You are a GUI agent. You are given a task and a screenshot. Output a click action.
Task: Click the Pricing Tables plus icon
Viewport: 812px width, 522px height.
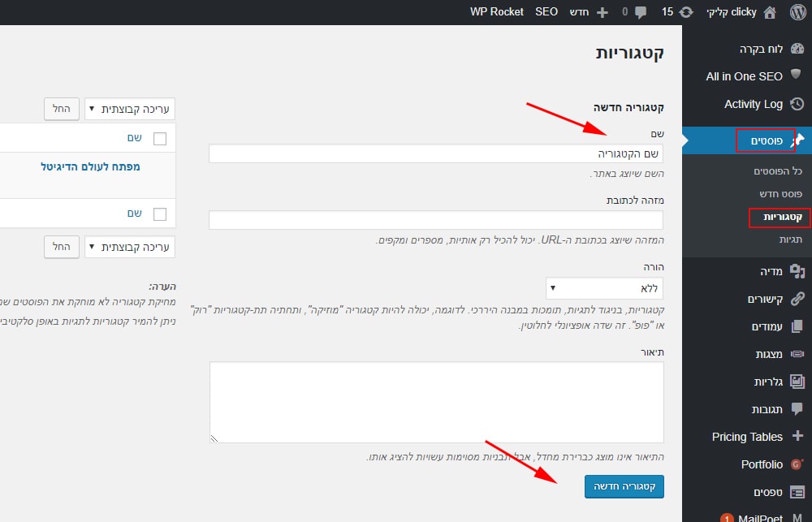797,436
